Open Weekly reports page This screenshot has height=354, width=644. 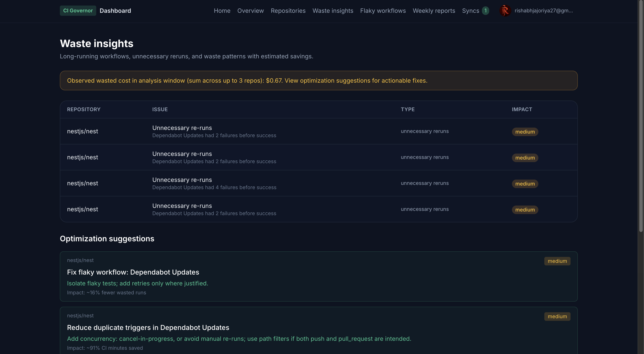434,10
